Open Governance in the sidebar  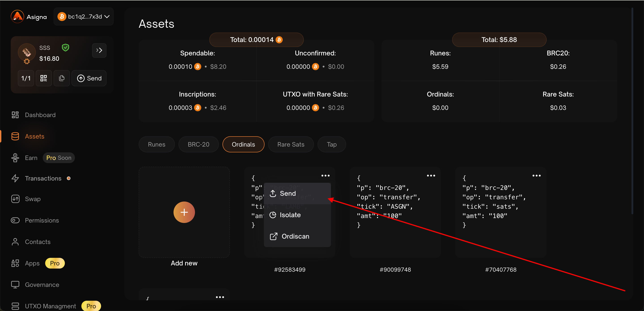[x=42, y=285]
